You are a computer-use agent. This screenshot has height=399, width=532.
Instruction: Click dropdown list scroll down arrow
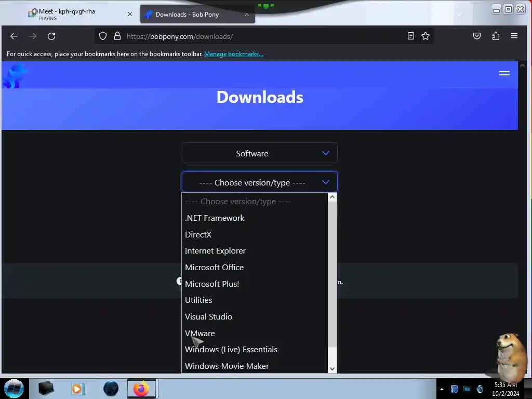332,368
